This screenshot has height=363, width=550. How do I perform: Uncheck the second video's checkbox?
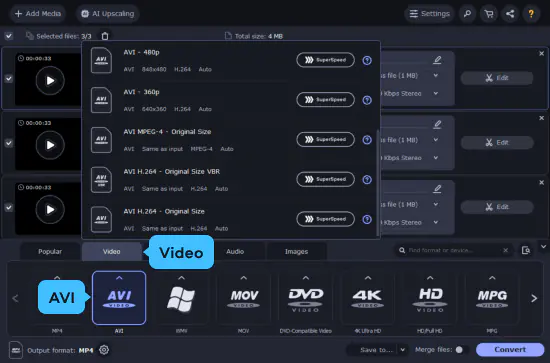(9, 143)
